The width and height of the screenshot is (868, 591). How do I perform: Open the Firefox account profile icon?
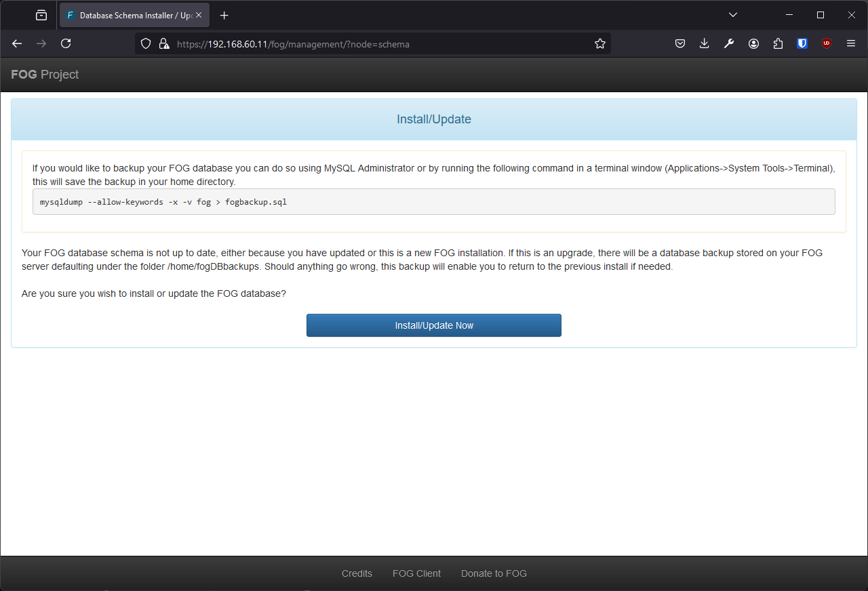[753, 43]
